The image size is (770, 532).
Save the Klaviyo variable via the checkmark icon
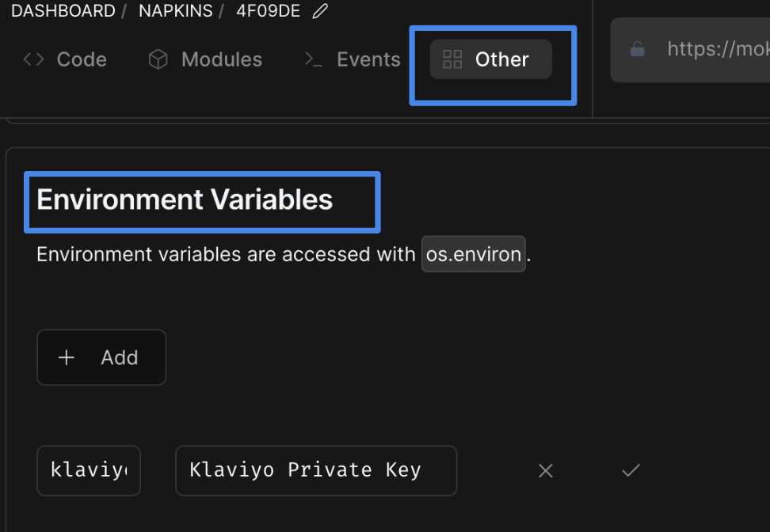631,470
